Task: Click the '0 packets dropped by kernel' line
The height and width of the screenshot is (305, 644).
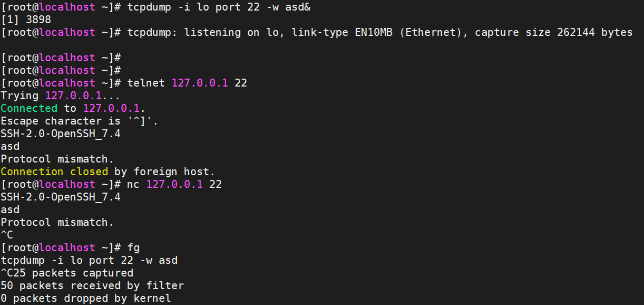Action: (x=86, y=298)
